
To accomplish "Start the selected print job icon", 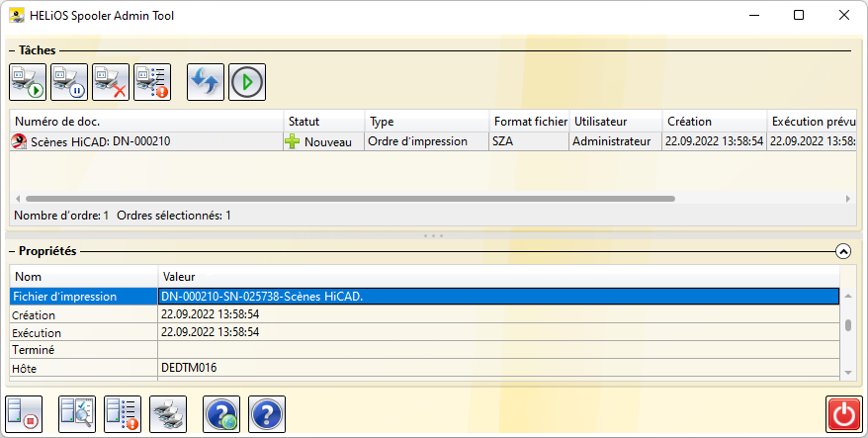I will [x=28, y=82].
